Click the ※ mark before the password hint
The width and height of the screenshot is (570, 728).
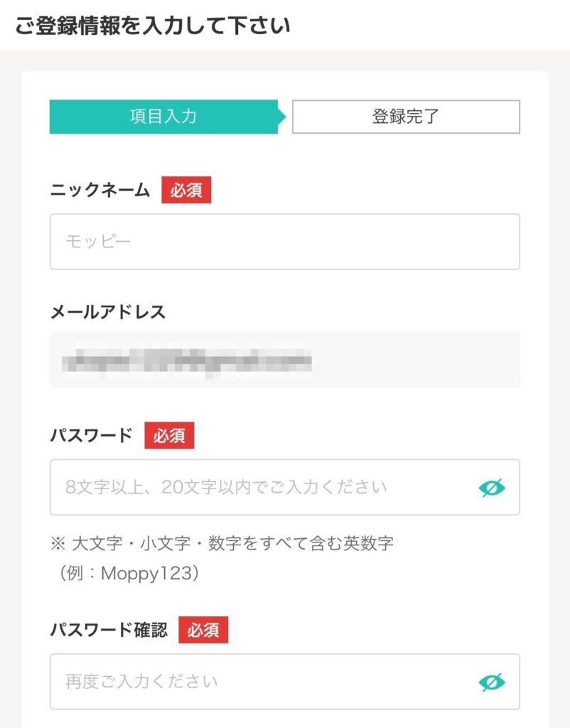[58, 545]
